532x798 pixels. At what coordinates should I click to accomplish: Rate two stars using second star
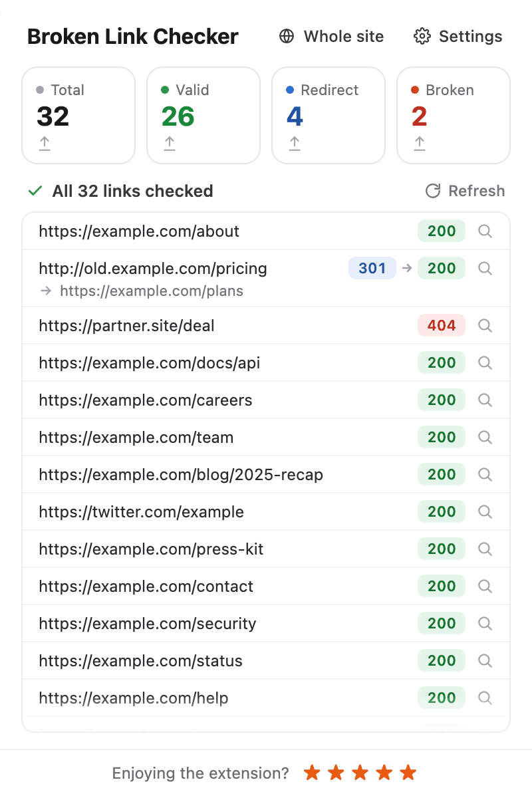click(336, 773)
